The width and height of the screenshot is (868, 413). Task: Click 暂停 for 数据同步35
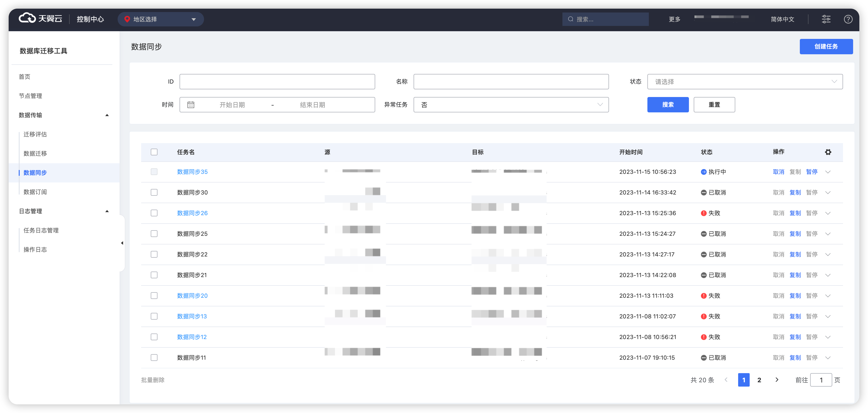pyautogui.click(x=812, y=172)
